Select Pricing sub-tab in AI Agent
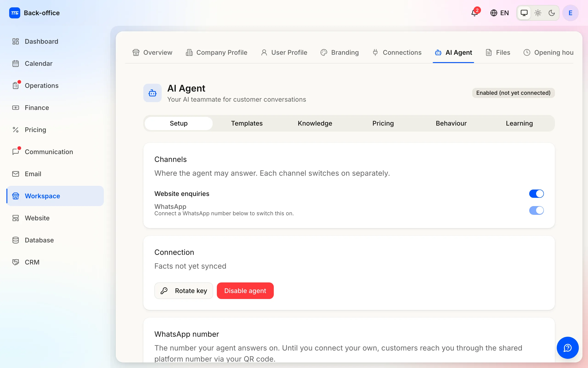Image resolution: width=588 pixels, height=368 pixels. 383,124
